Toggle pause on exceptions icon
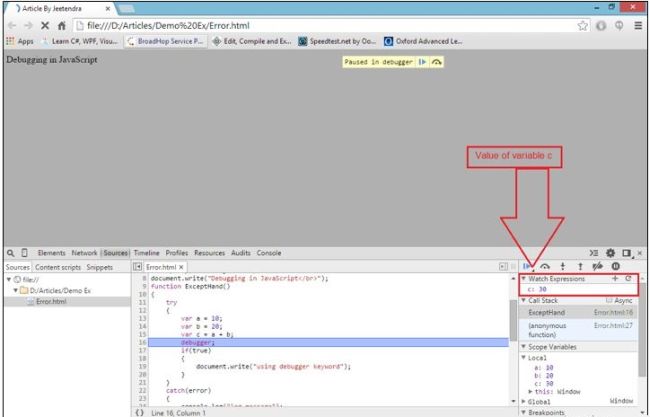The image size is (650, 417). coord(616,267)
